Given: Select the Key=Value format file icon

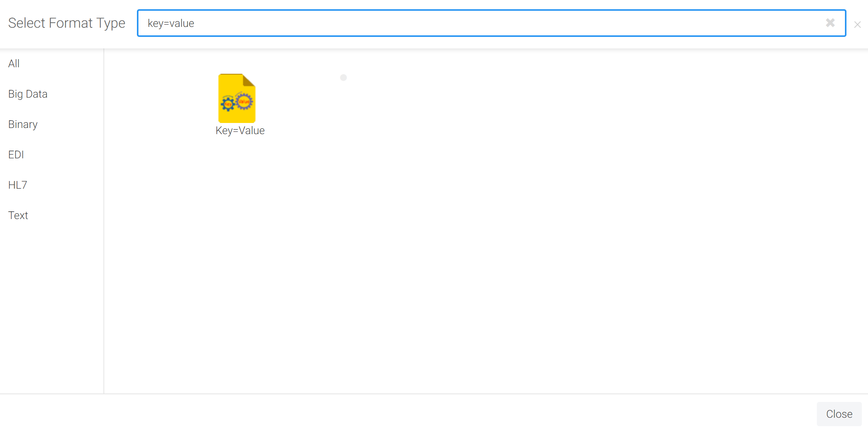Looking at the screenshot, I should (x=237, y=98).
